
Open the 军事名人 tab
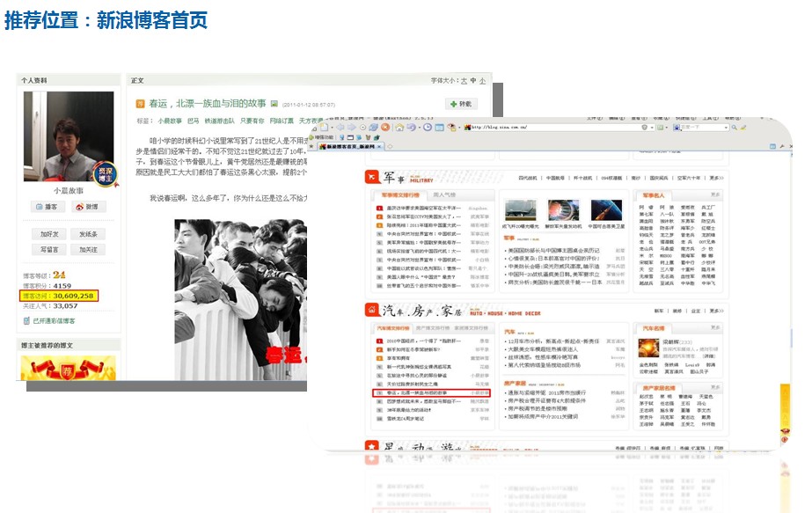pyautogui.click(x=653, y=195)
